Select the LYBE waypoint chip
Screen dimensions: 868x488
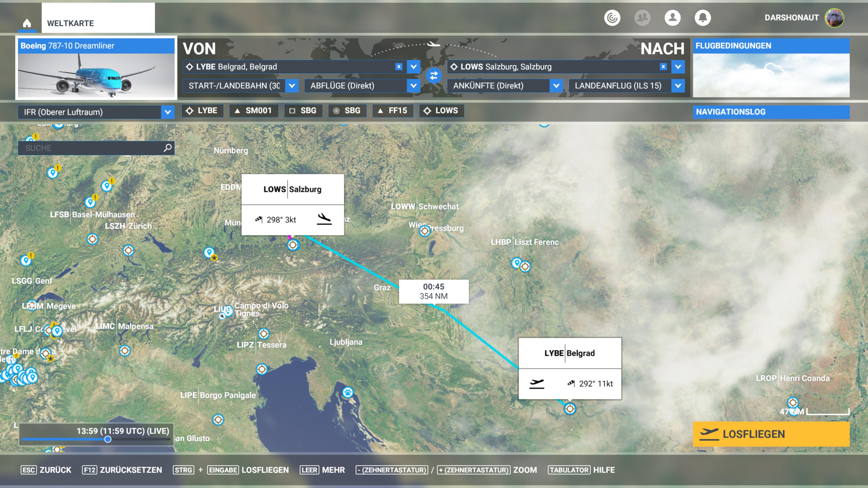202,111
